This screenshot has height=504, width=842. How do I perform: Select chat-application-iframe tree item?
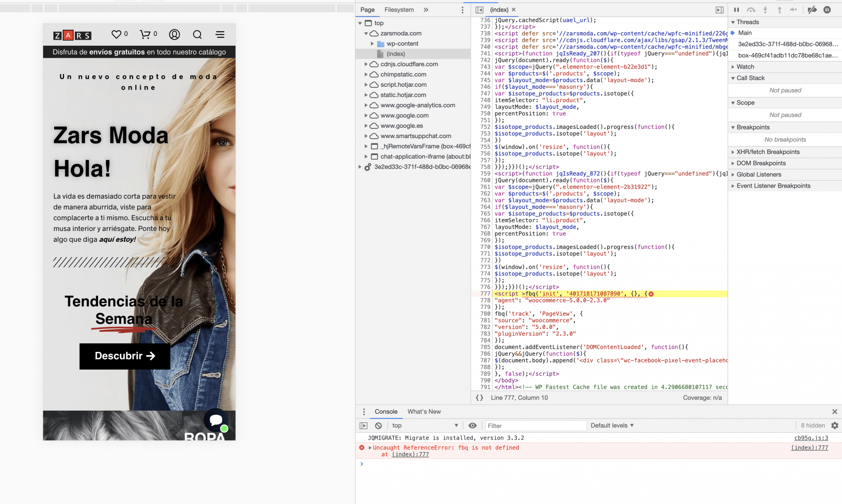[x=425, y=157]
